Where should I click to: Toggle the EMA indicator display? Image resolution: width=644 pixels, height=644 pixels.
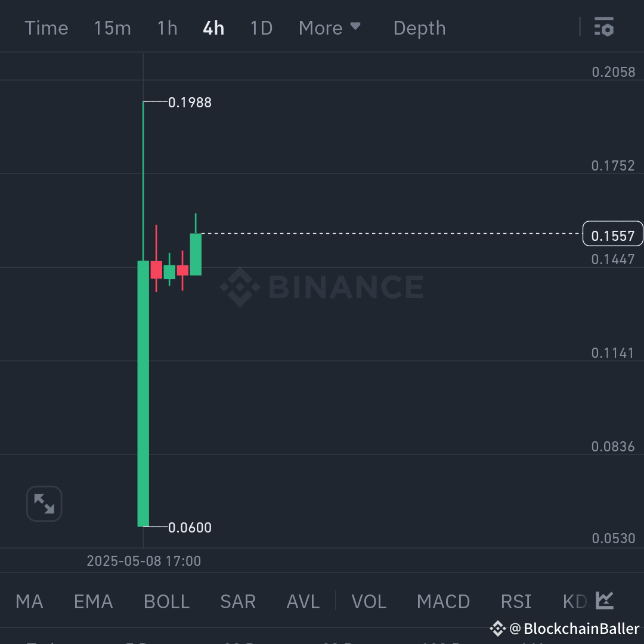[93, 602]
